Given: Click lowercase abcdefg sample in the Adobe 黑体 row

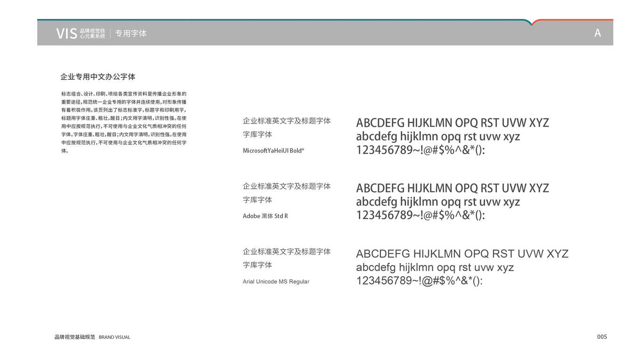Looking at the screenshot, I should tap(438, 202).
